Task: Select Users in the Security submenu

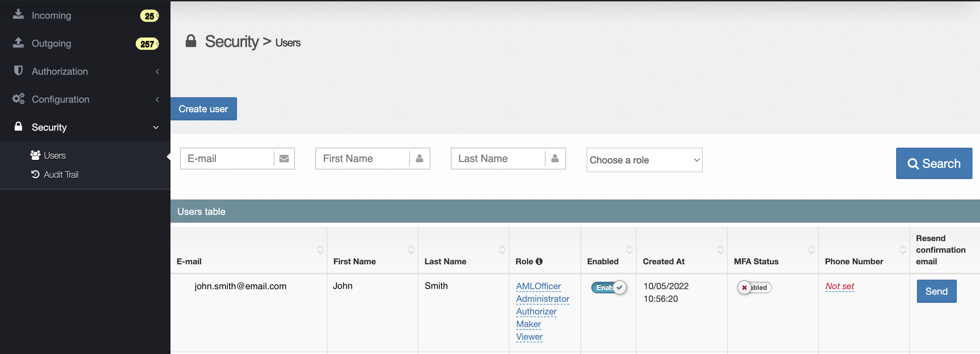Action: click(x=55, y=155)
